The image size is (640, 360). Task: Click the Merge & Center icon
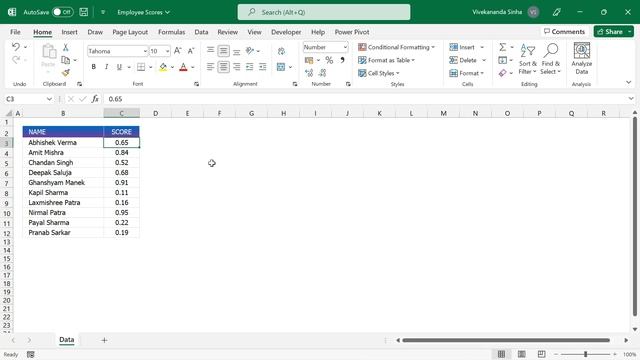click(x=281, y=67)
